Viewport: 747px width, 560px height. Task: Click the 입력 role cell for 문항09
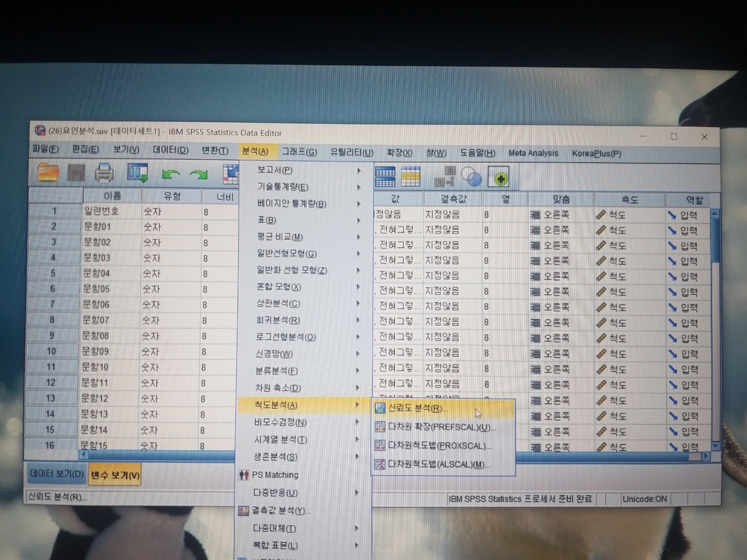pos(688,354)
